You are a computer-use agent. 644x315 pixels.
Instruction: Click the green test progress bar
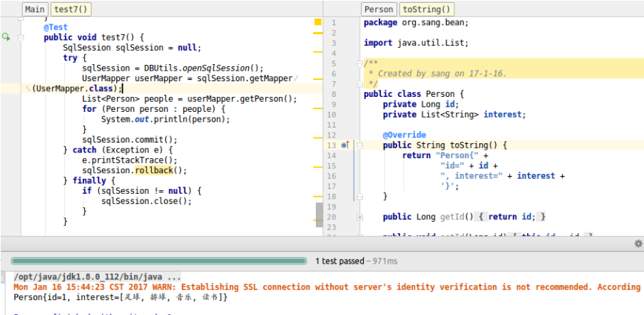click(158, 261)
